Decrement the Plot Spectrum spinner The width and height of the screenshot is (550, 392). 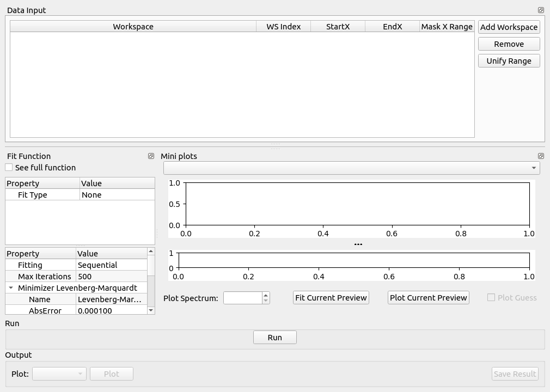click(266, 301)
